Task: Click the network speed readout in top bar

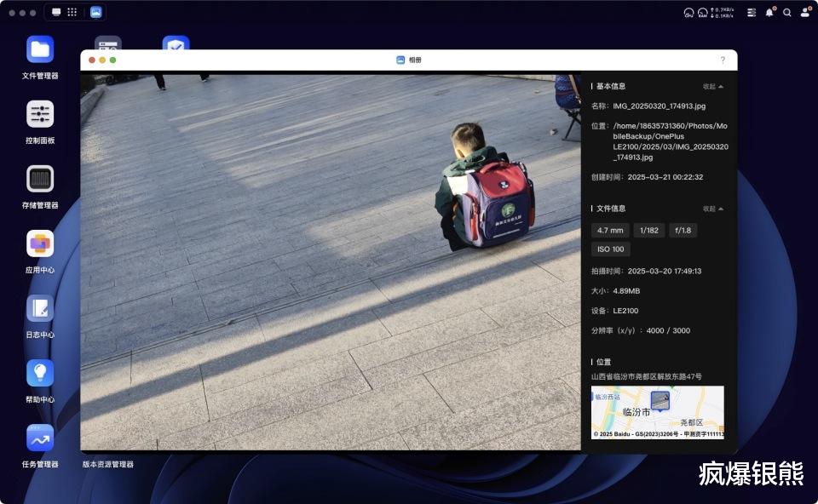Action: tap(722, 13)
